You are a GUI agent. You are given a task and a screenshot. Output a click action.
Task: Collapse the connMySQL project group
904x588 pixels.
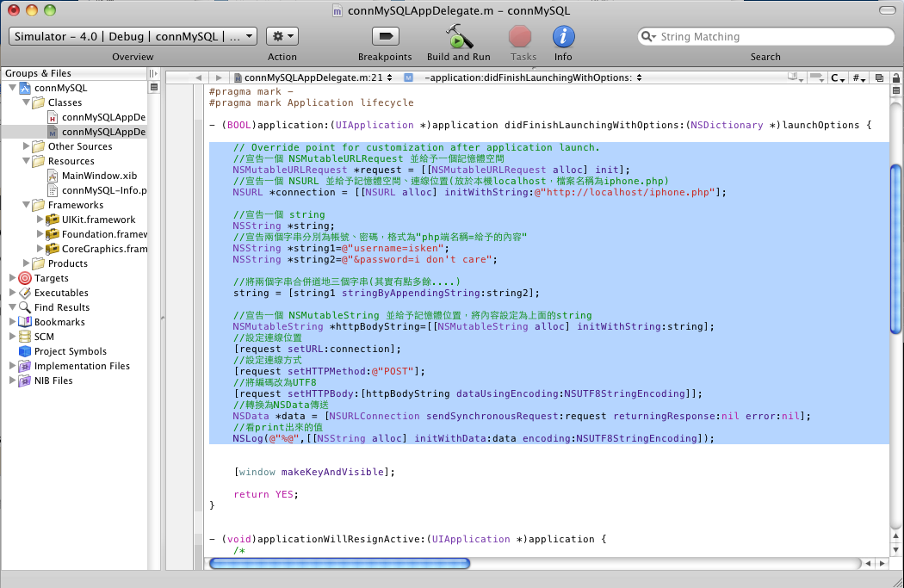tap(12, 88)
